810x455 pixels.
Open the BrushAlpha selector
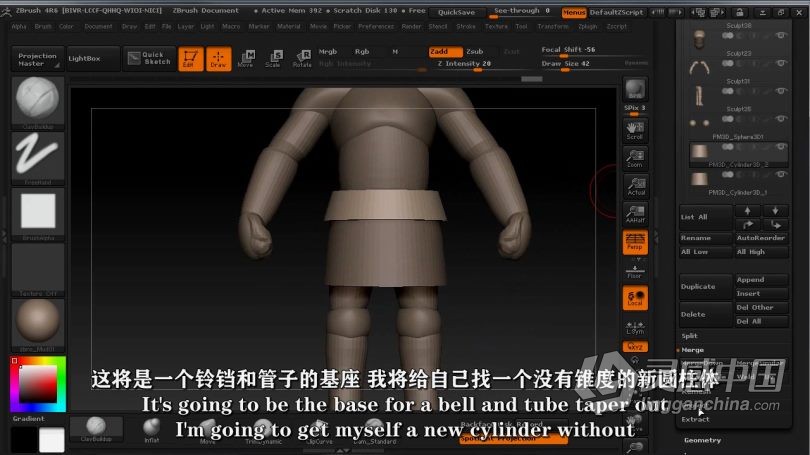coord(38,214)
